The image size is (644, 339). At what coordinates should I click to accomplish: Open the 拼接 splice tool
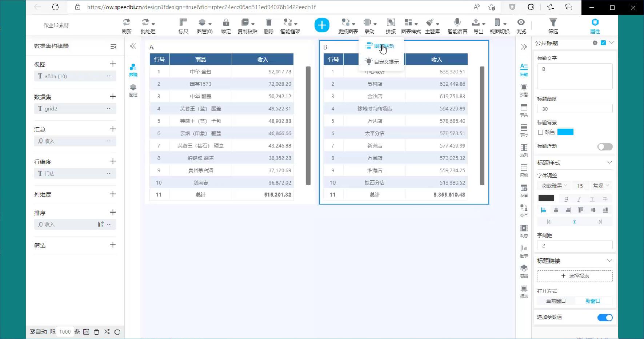click(391, 23)
